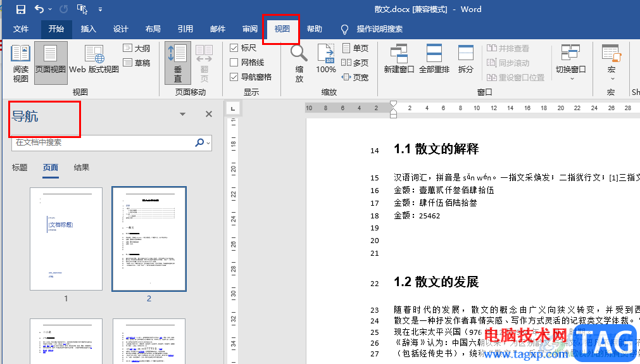Click the left indent marker on ruler

coord(394,115)
